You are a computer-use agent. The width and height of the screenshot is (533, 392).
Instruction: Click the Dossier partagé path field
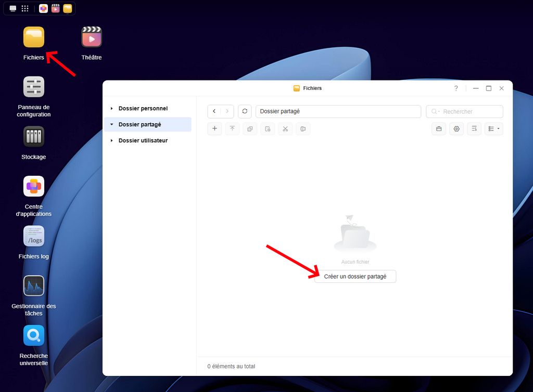coord(338,111)
